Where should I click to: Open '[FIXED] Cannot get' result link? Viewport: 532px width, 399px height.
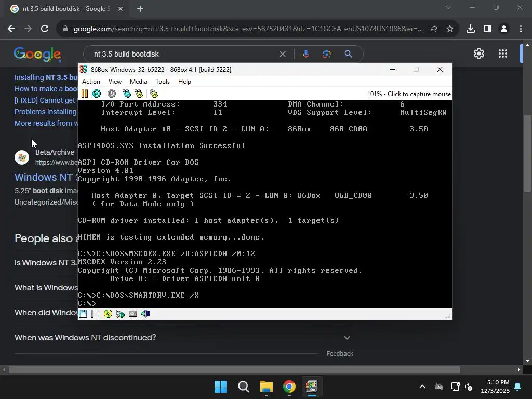click(45, 100)
